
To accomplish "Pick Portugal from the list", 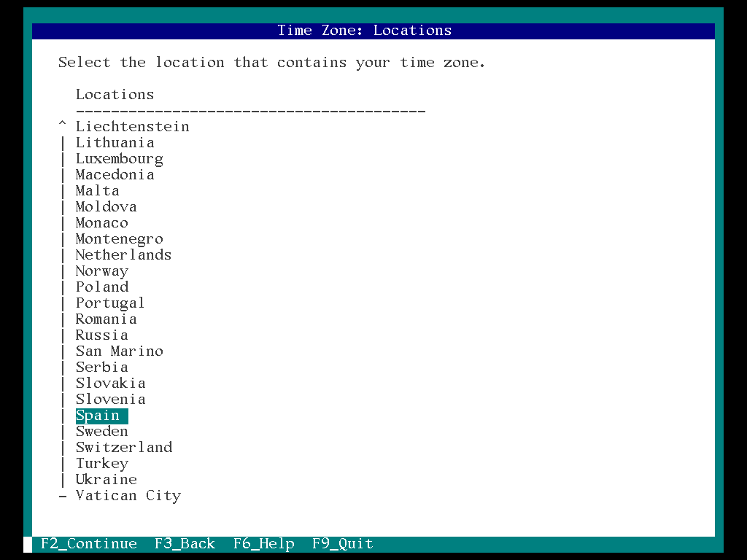I will [x=110, y=303].
